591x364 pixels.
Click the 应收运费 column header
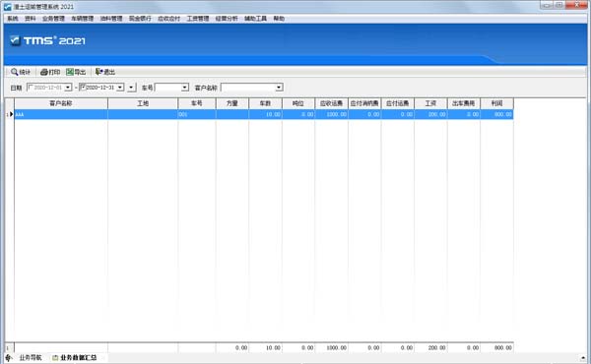click(x=331, y=103)
